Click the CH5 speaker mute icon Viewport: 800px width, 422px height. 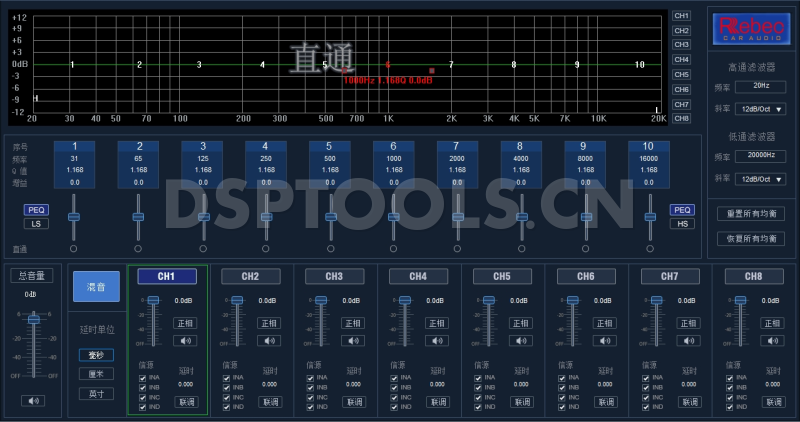click(521, 340)
